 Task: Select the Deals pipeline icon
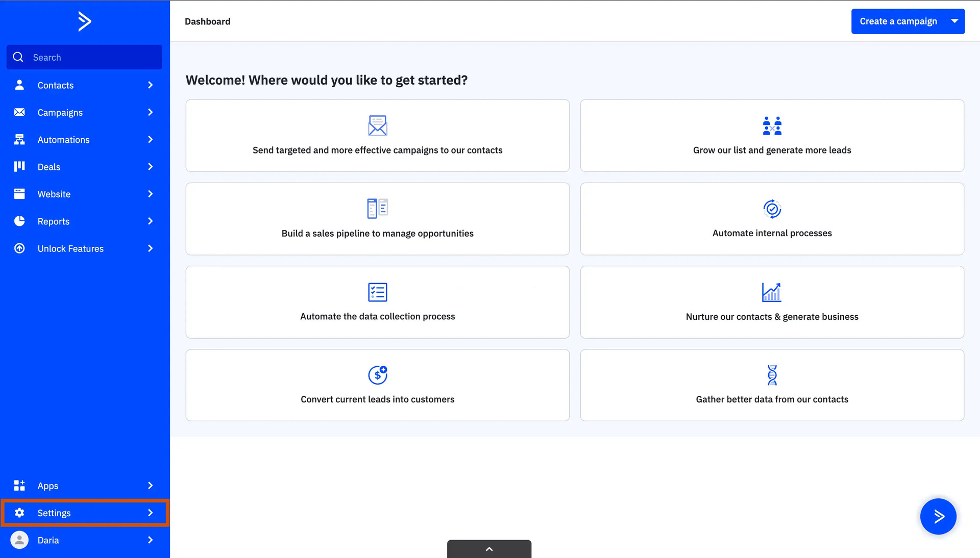tap(19, 166)
